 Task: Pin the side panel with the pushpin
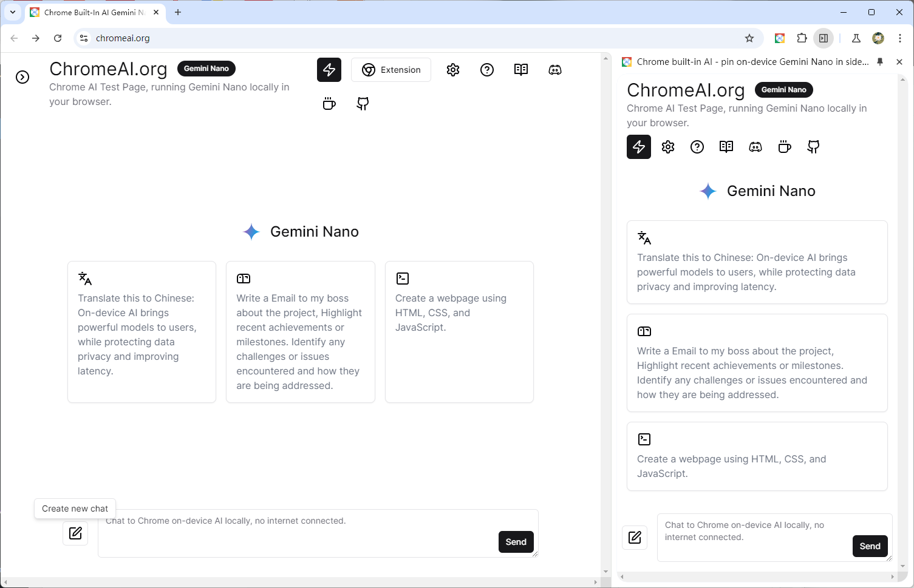click(x=880, y=62)
